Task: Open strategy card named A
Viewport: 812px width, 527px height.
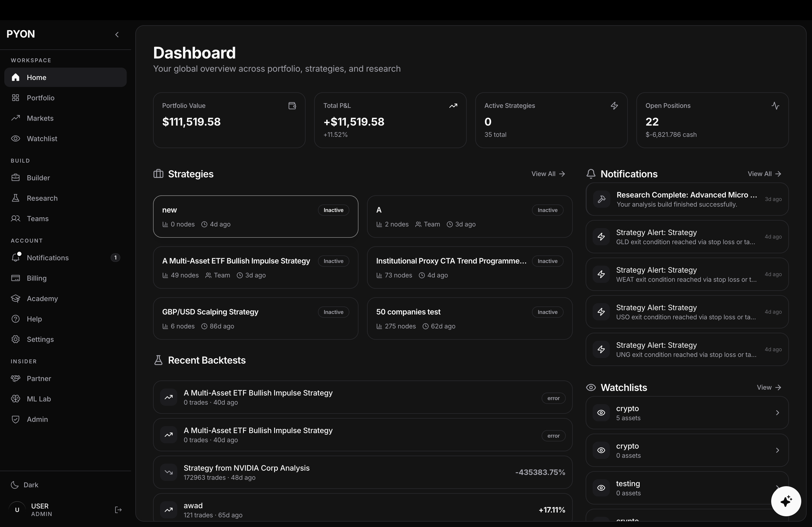Action: click(469, 217)
